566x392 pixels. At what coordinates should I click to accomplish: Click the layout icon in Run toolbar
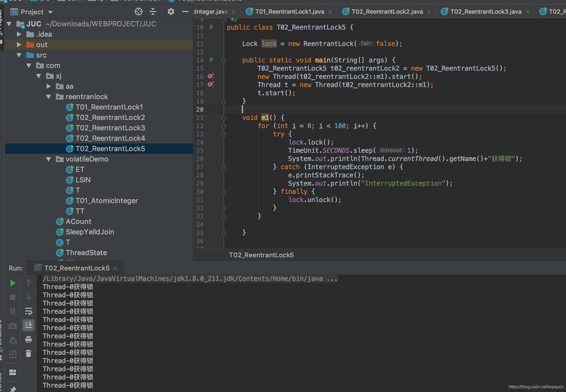tap(13, 372)
